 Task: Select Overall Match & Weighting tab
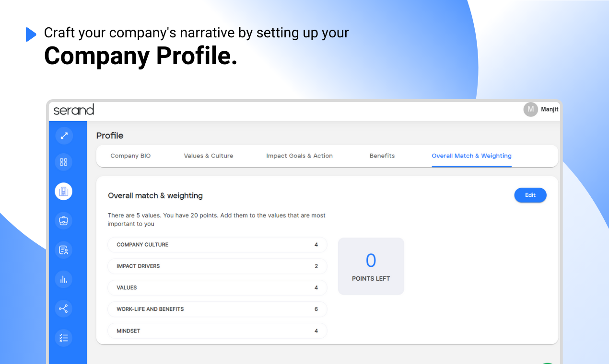pyautogui.click(x=471, y=156)
